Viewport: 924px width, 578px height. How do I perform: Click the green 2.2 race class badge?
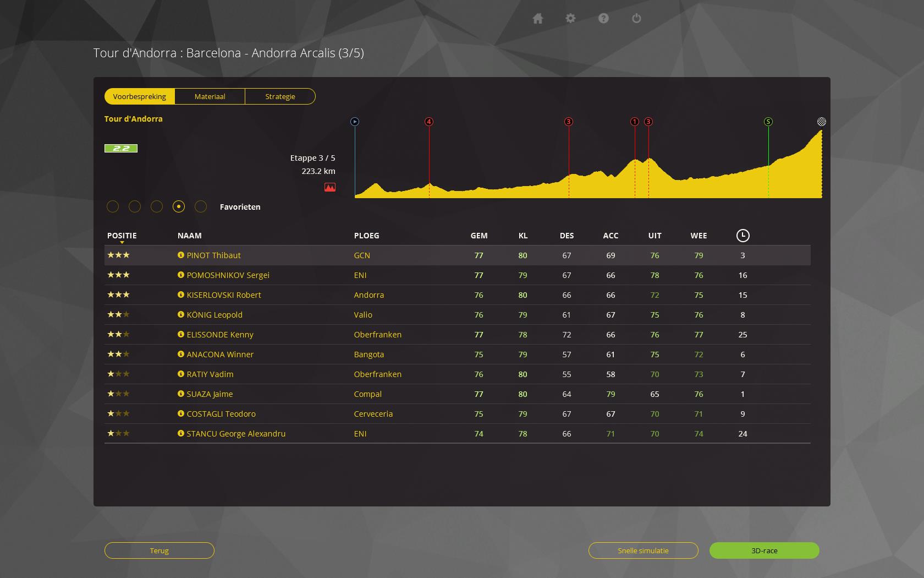point(121,148)
